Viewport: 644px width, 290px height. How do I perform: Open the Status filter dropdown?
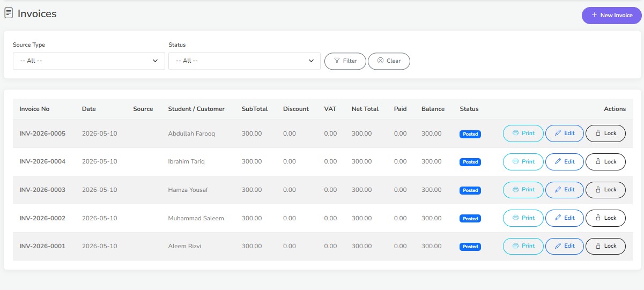point(245,61)
